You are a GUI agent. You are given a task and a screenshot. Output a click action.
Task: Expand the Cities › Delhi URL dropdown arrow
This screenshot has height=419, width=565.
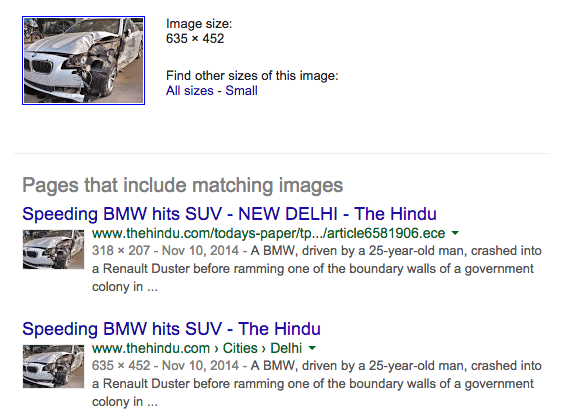click(312, 348)
